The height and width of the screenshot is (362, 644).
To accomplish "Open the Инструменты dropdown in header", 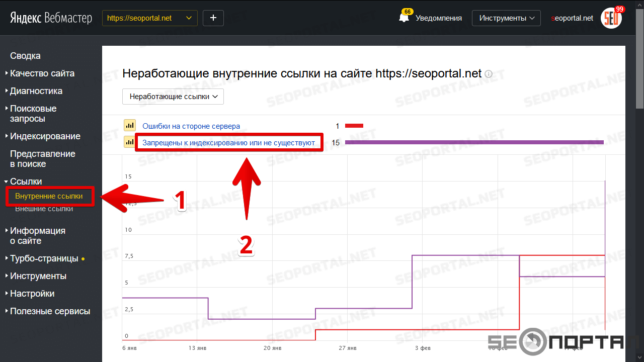I will [506, 18].
